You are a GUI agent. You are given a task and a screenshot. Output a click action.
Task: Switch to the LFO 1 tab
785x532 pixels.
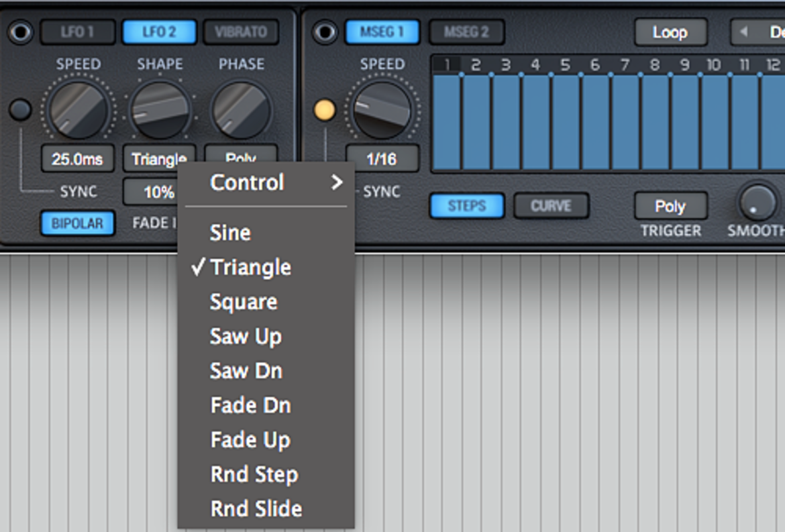[78, 32]
